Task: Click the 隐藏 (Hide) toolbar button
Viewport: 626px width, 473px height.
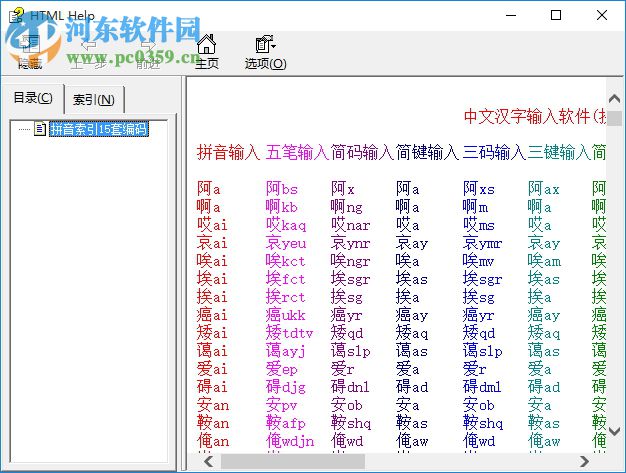Action: pyautogui.click(x=30, y=52)
